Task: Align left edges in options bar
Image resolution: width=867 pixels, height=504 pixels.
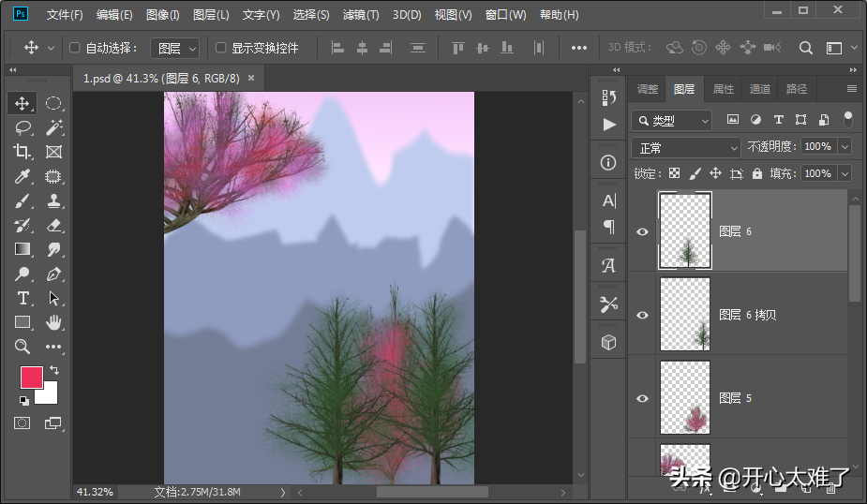Action: pos(337,48)
